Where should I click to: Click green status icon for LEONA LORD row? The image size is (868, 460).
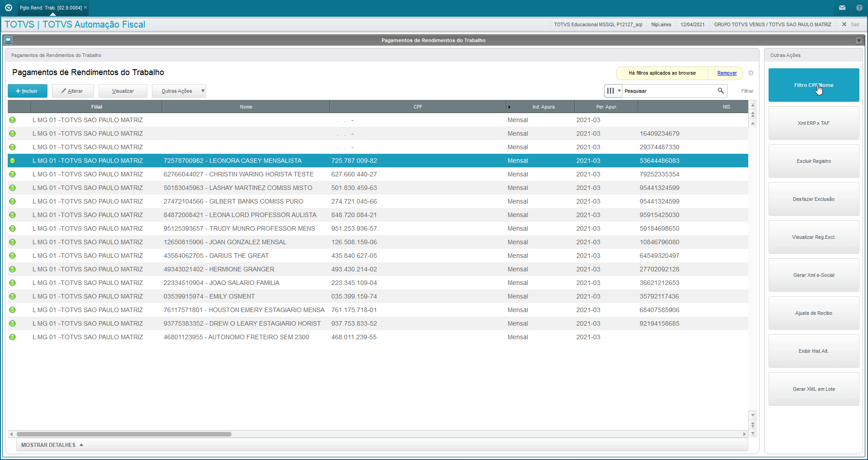(x=12, y=215)
